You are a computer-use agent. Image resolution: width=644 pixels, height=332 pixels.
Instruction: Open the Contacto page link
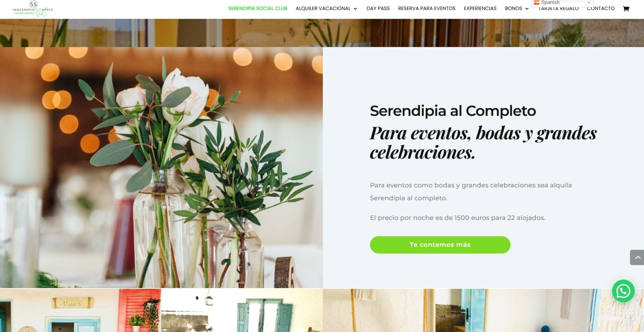pyautogui.click(x=601, y=8)
